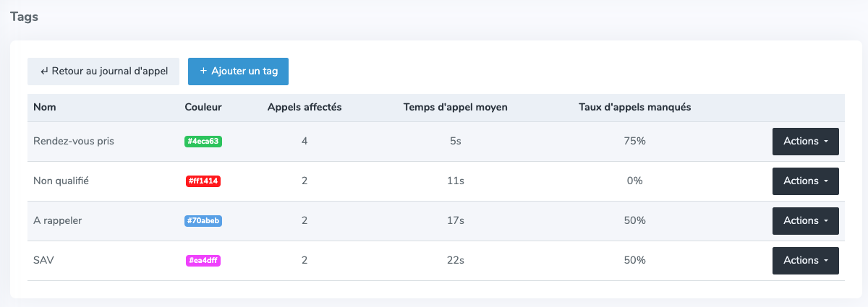
Task: Open Actions dropdown for Non qualifié
Action: pyautogui.click(x=806, y=181)
